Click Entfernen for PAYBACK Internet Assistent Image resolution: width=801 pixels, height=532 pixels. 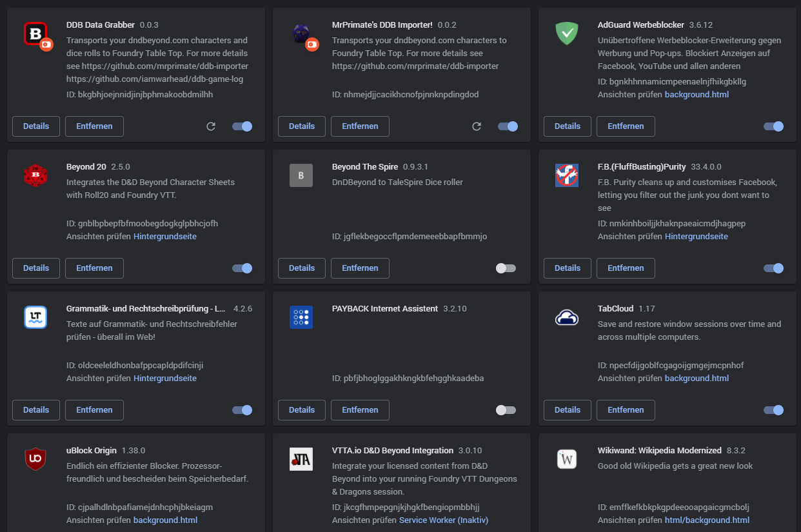coord(360,410)
